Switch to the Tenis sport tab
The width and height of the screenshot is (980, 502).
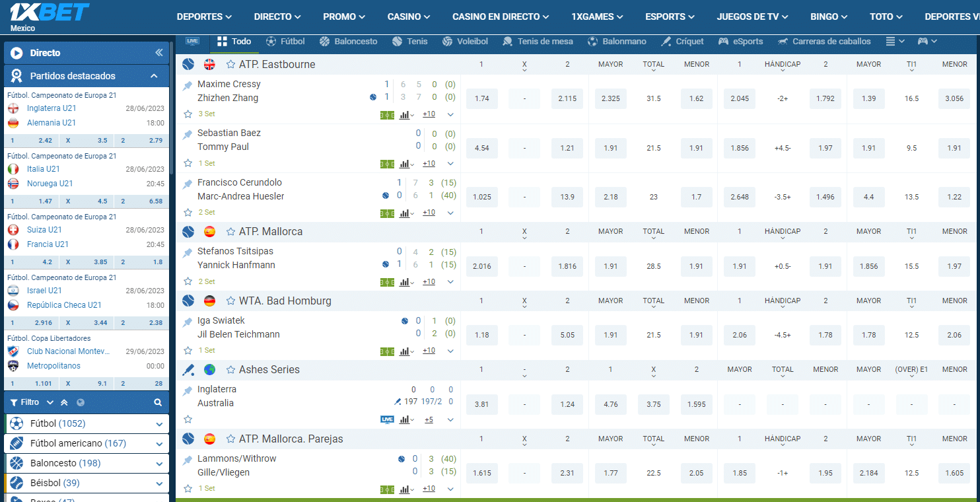pyautogui.click(x=410, y=41)
